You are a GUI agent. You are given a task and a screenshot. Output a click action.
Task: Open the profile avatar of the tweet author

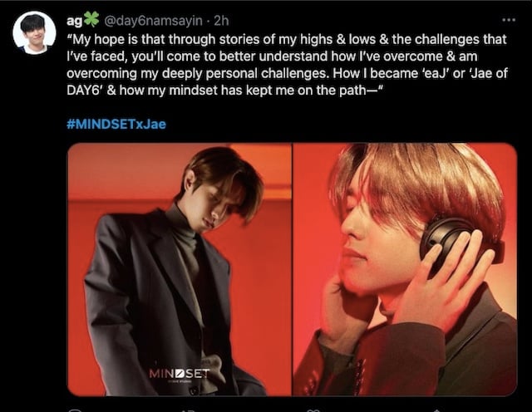point(34,33)
